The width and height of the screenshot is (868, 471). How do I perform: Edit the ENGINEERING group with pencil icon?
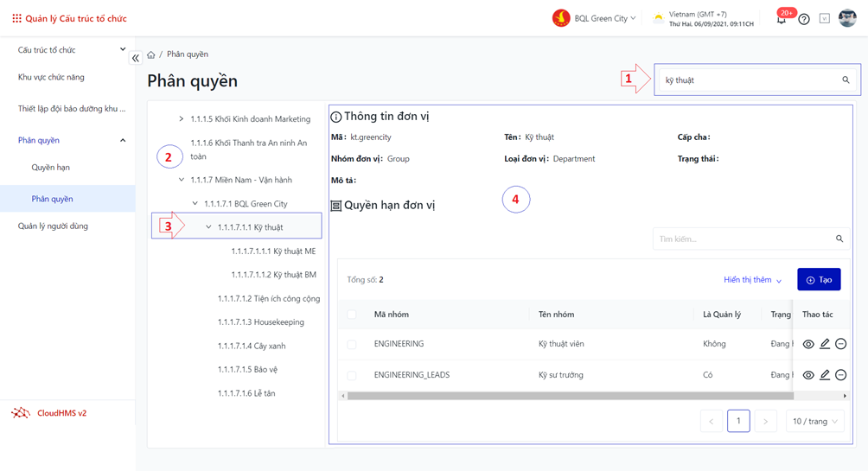pos(825,344)
